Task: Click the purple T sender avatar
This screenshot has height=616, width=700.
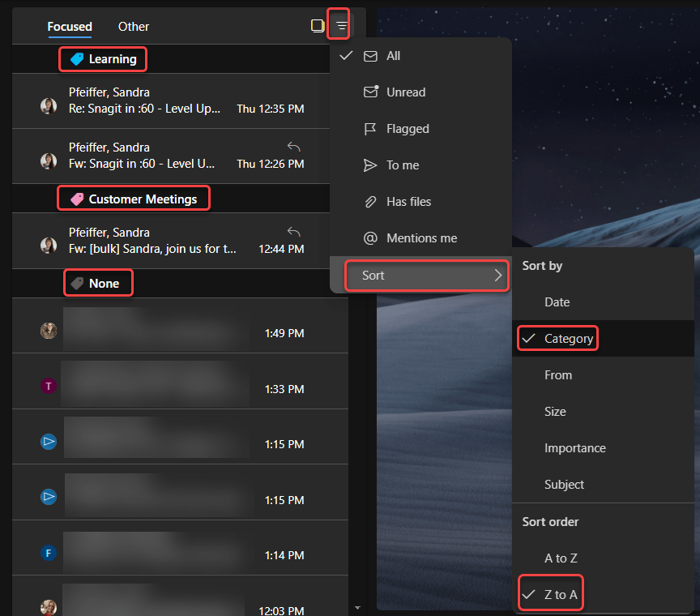Action: pyautogui.click(x=49, y=386)
